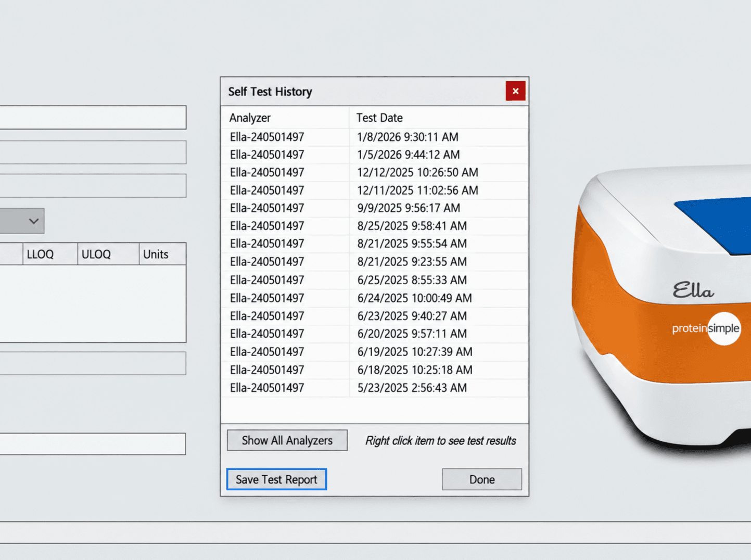751x560 pixels.
Task: Select the 8/21/2025 9:55:54 AM test
Action: click(x=375, y=244)
